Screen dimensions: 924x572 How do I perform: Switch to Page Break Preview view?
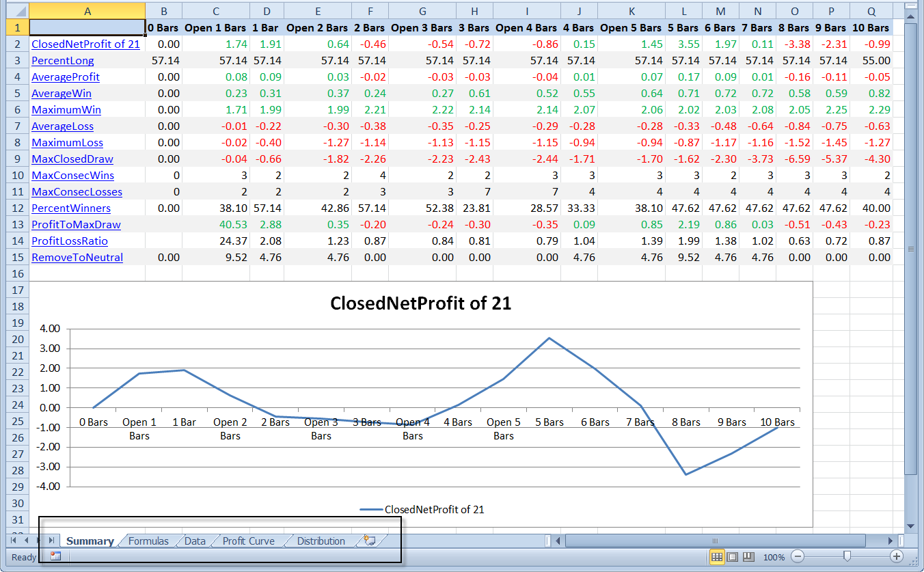(x=748, y=557)
